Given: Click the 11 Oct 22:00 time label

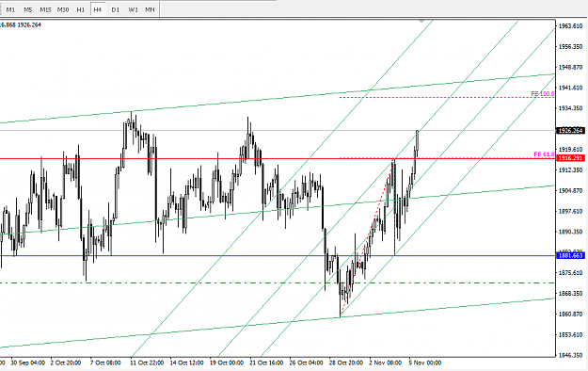Looking at the screenshot, I should click(147, 363).
